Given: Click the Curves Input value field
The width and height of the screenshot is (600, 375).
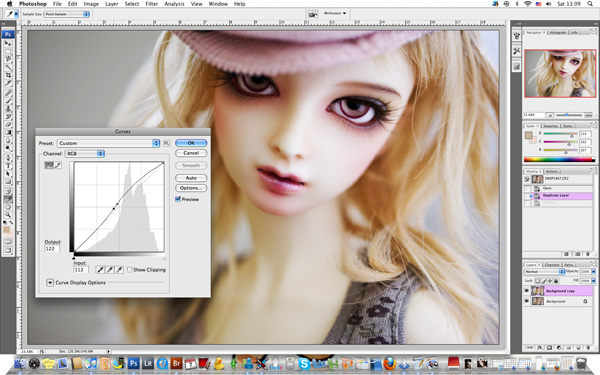Looking at the screenshot, I should click(x=81, y=270).
